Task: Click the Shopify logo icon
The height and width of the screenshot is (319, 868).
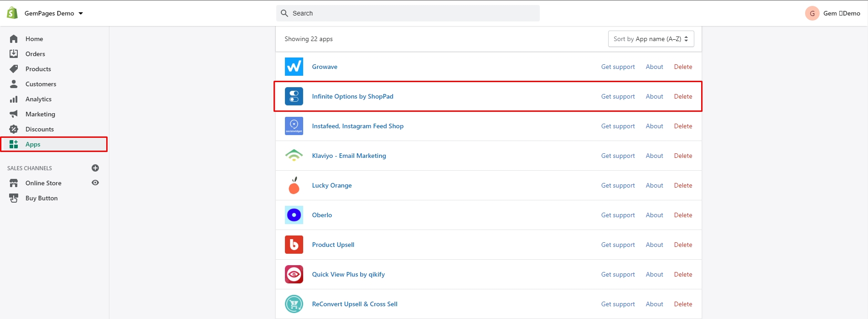Action: coord(12,13)
